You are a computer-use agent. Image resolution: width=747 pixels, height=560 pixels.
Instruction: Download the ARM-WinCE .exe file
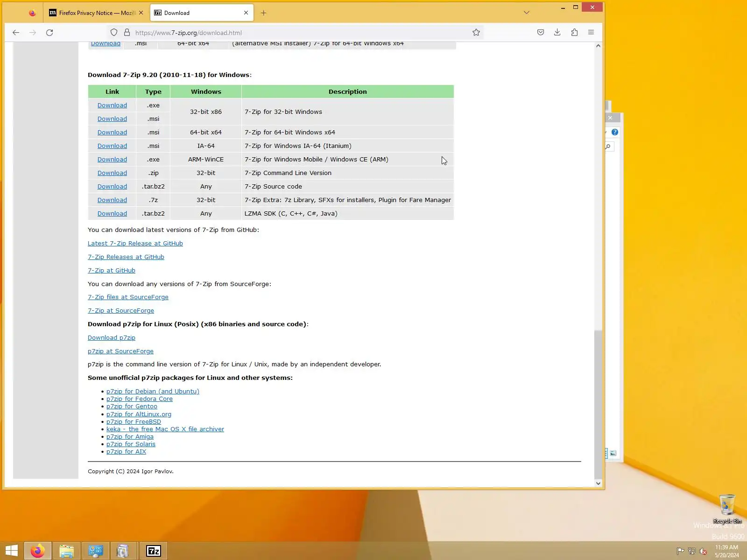click(112, 160)
